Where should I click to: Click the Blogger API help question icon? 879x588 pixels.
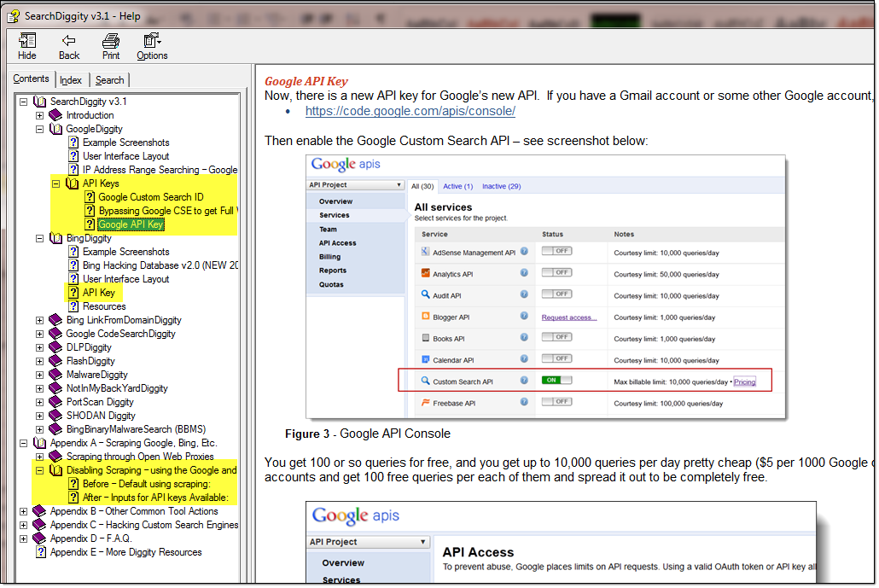point(524,317)
